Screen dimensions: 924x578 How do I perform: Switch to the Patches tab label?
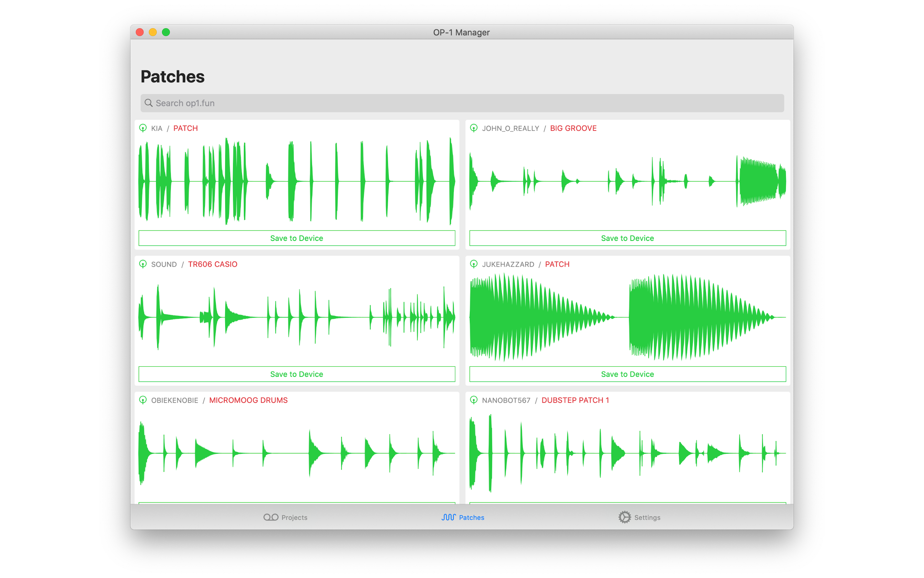pyautogui.click(x=471, y=518)
